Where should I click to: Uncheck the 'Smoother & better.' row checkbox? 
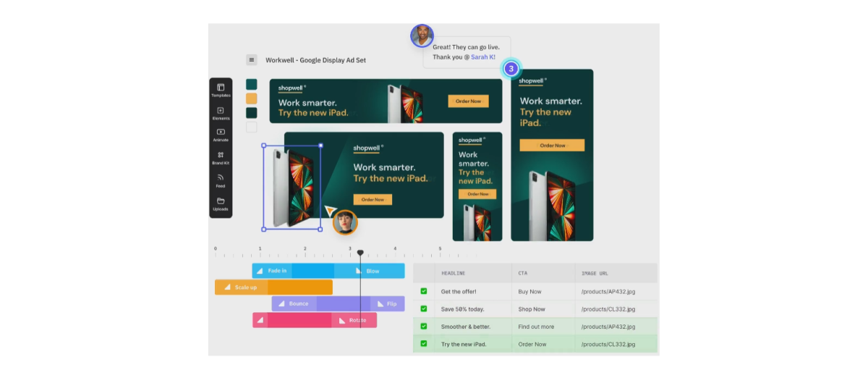point(424,327)
